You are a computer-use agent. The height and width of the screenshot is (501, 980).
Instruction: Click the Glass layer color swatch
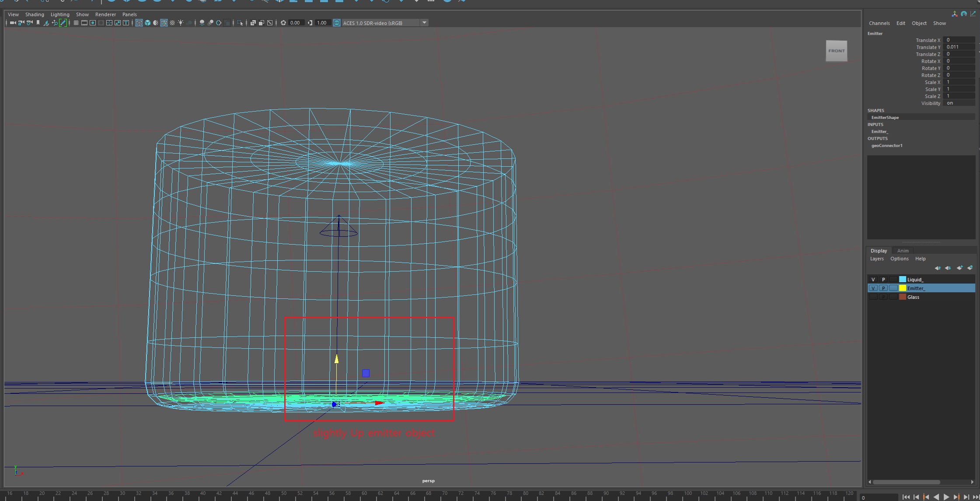click(x=902, y=297)
